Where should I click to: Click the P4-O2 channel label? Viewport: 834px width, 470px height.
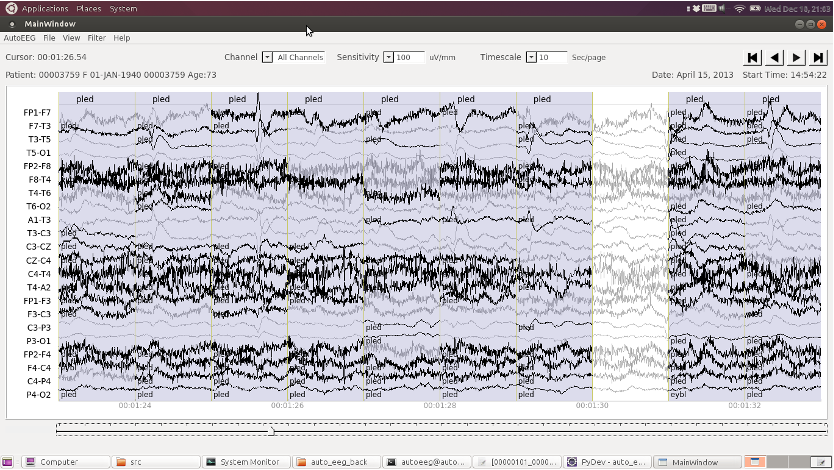[x=38, y=395]
